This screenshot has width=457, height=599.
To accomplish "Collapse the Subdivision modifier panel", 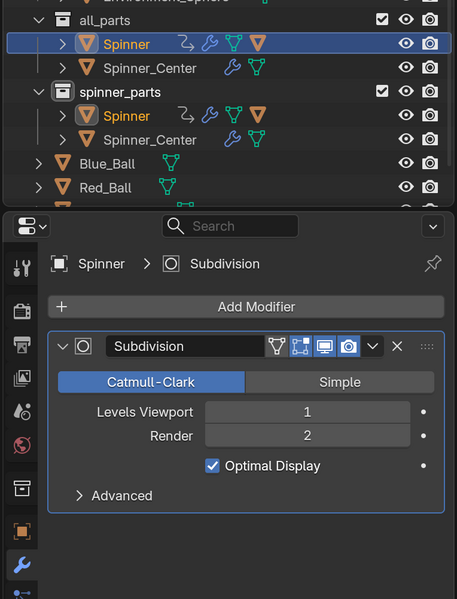I will pyautogui.click(x=62, y=346).
